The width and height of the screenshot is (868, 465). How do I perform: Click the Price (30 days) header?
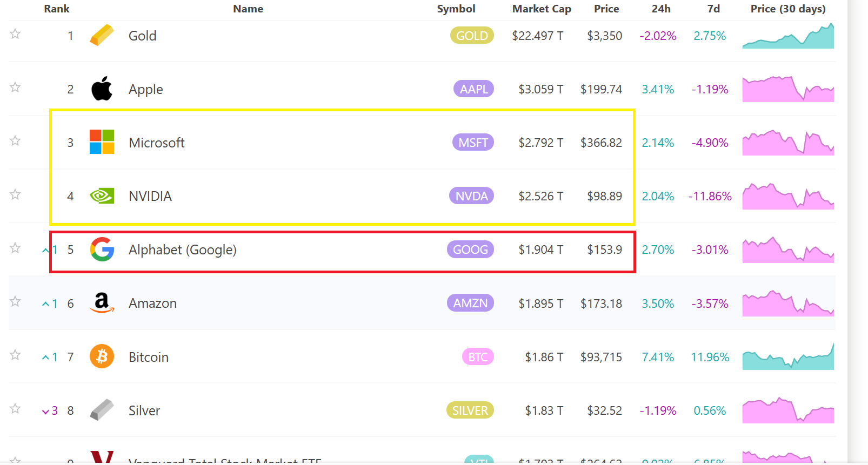[x=788, y=9]
